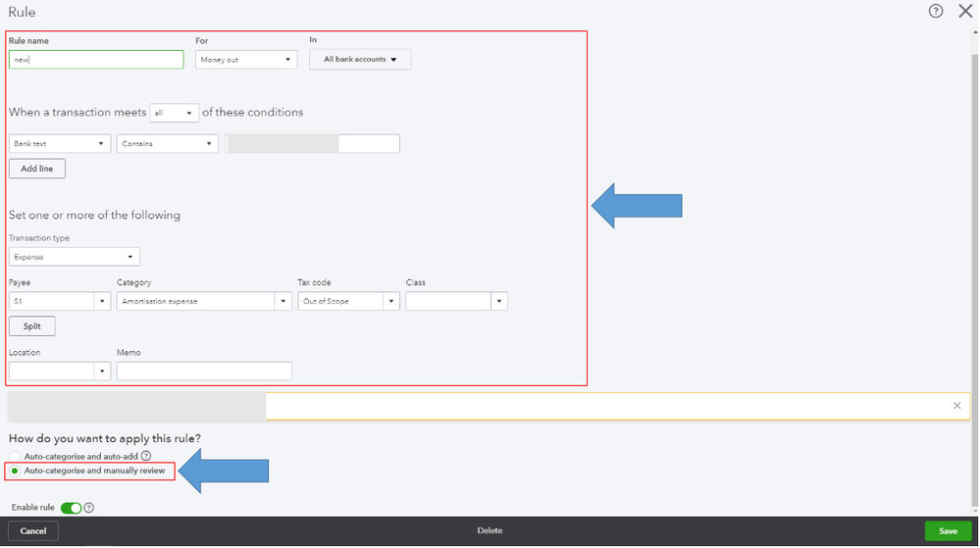This screenshot has width=980, height=548.
Task: Open the help question mark icon at top right
Action: click(935, 11)
